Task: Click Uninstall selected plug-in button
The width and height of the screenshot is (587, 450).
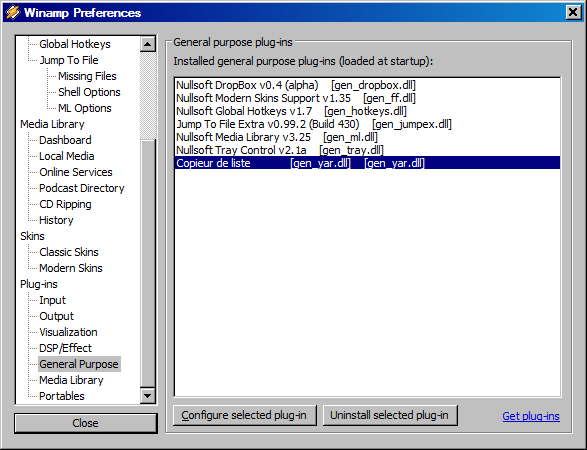Action: pyautogui.click(x=390, y=416)
